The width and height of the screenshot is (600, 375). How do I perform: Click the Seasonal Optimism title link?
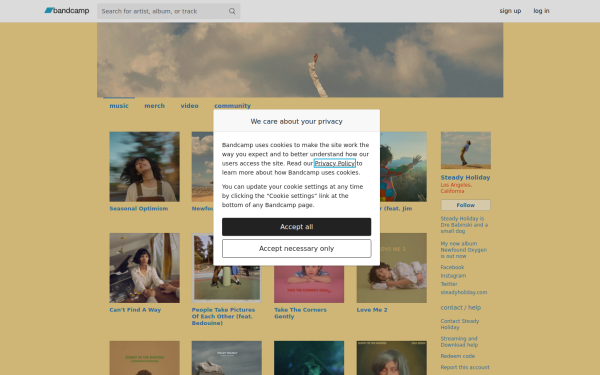point(139,209)
